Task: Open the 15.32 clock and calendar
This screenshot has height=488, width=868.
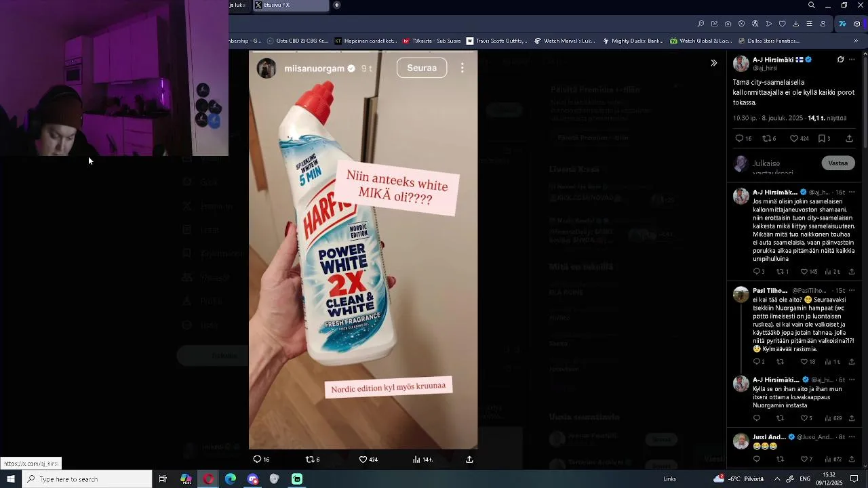Action: coord(829,479)
